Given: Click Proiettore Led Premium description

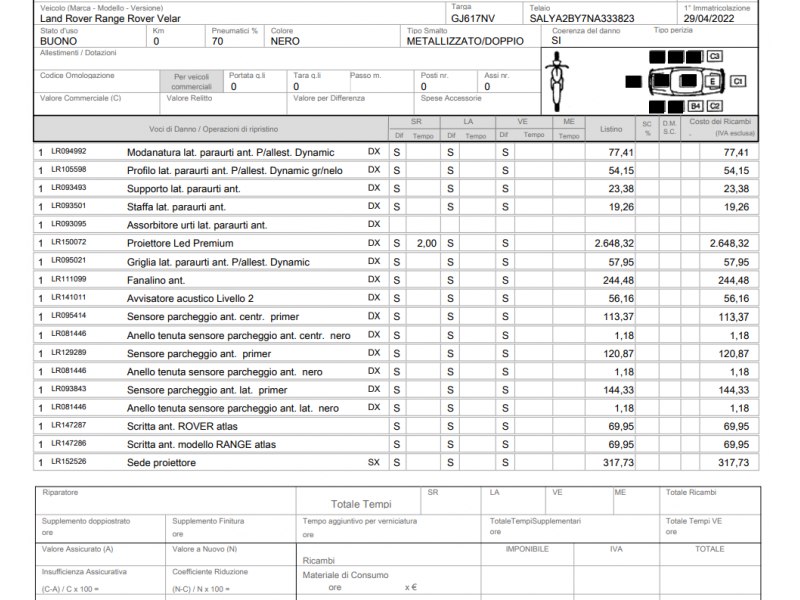Looking at the screenshot, I should [x=180, y=243].
